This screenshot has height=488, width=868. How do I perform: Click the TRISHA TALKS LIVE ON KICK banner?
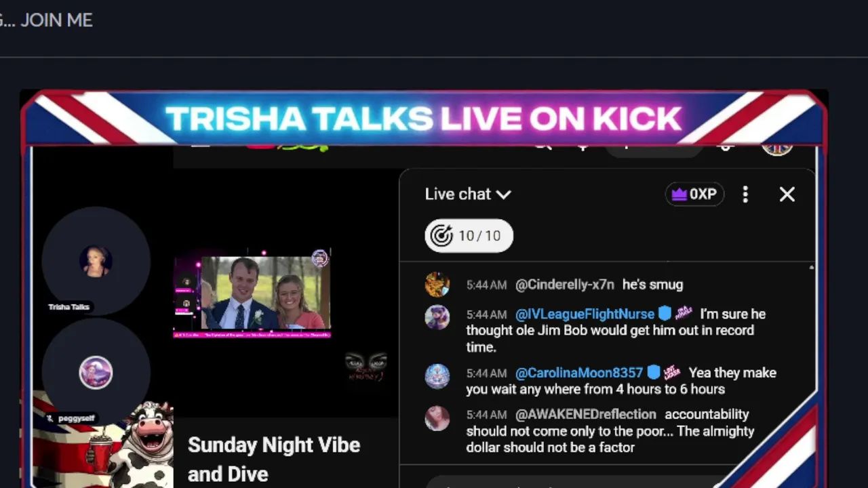[423, 119]
